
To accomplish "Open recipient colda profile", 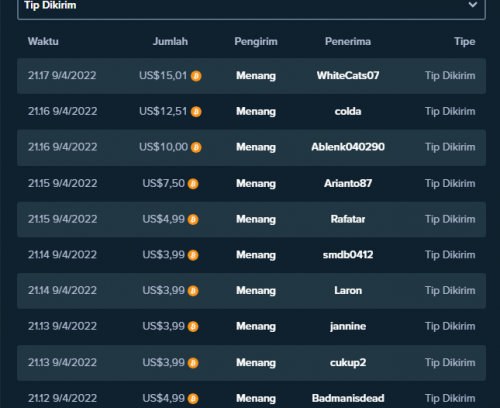I will tap(348, 111).
